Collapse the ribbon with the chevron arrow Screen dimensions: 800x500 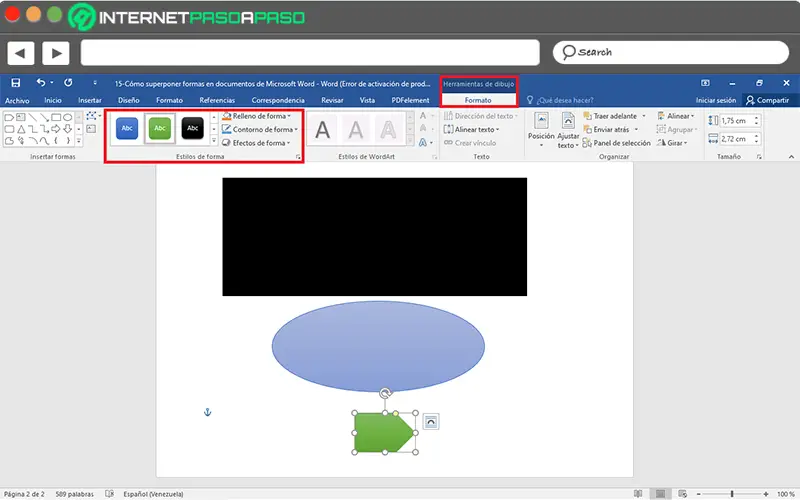[791, 157]
